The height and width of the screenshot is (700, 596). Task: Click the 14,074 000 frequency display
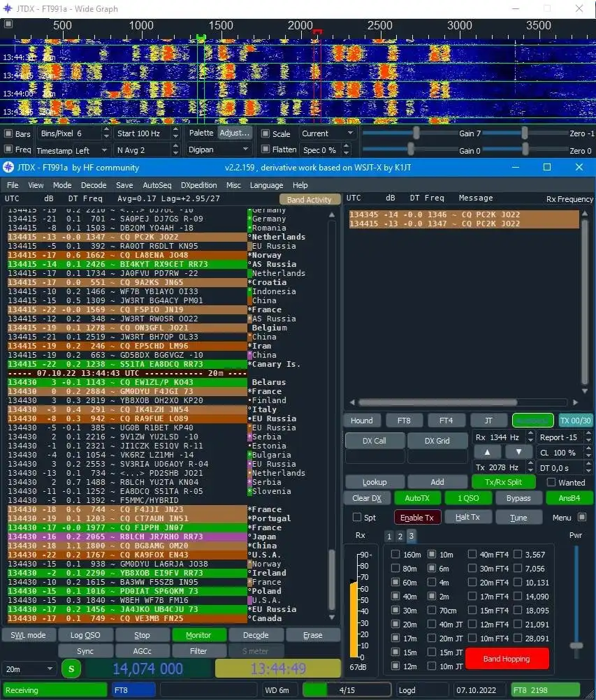click(x=147, y=669)
